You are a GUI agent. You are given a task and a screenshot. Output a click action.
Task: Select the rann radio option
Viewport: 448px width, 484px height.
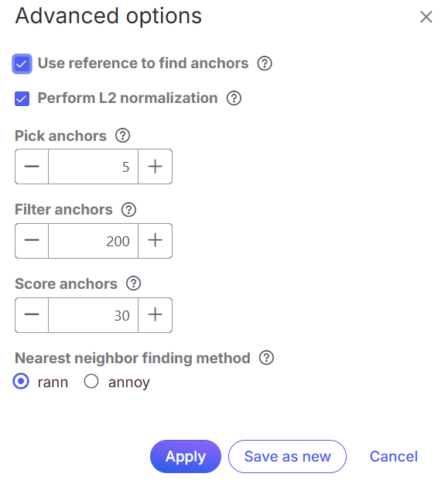[x=21, y=382]
